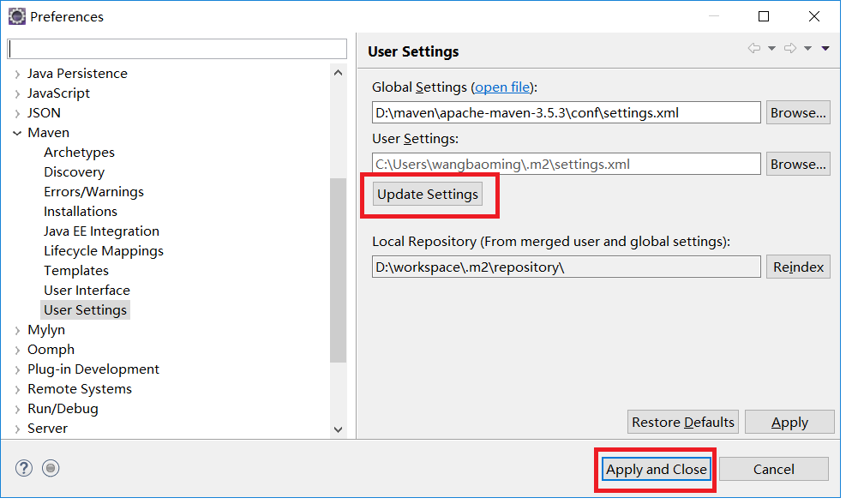Select Installations under Maven
The image size is (846, 504).
point(81,212)
